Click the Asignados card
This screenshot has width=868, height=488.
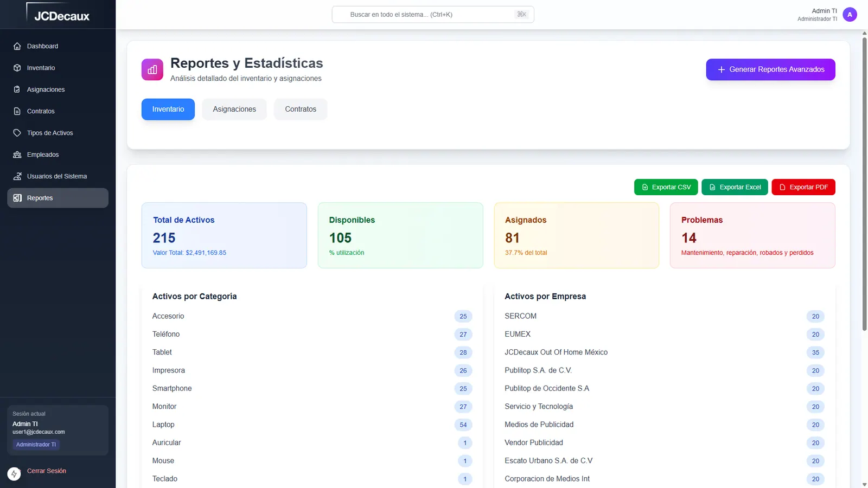tap(576, 235)
